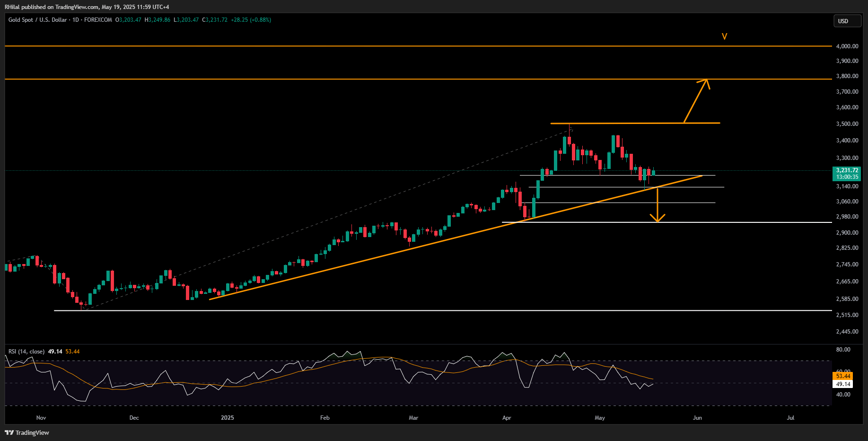Image resolution: width=868 pixels, height=441 pixels.
Task: Click the 2,825.00 price axis label
Action: [847, 248]
